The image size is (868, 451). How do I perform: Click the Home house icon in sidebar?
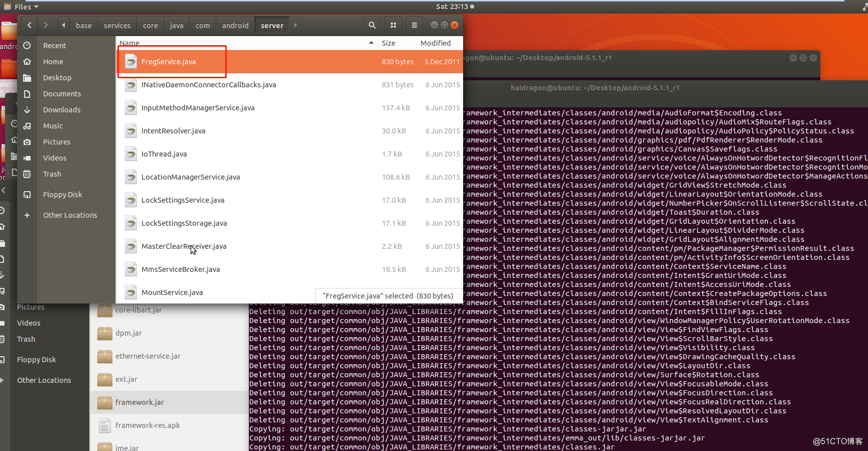pos(27,62)
